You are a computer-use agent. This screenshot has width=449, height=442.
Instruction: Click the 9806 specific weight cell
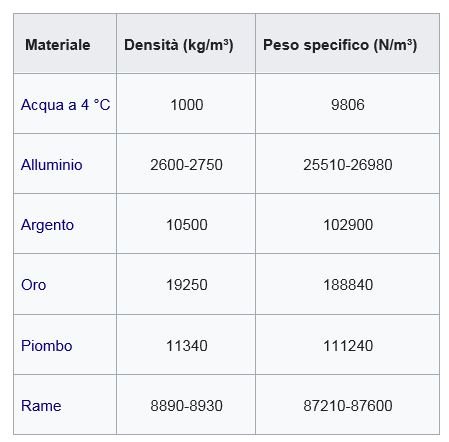(348, 105)
